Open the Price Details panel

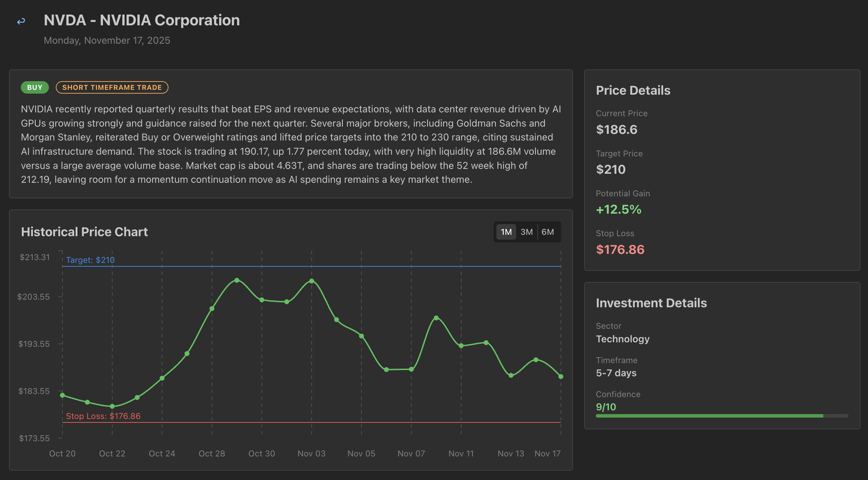(x=633, y=90)
